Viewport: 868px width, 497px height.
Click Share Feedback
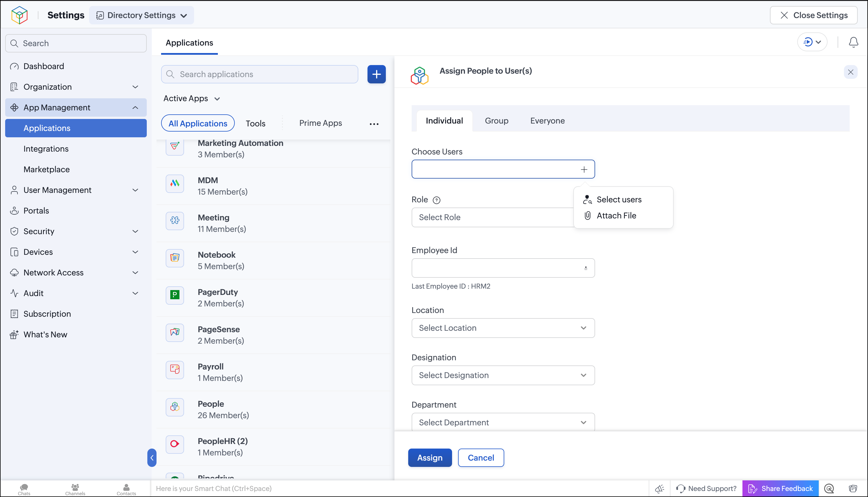coord(780,489)
